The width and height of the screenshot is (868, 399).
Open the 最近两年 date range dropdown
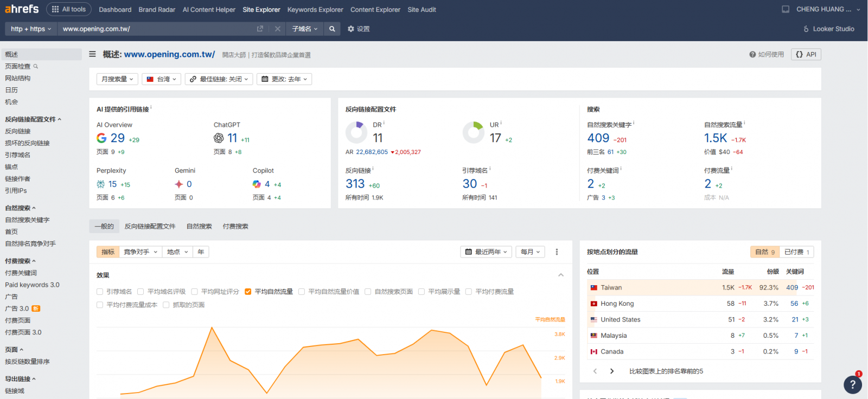[x=487, y=252]
